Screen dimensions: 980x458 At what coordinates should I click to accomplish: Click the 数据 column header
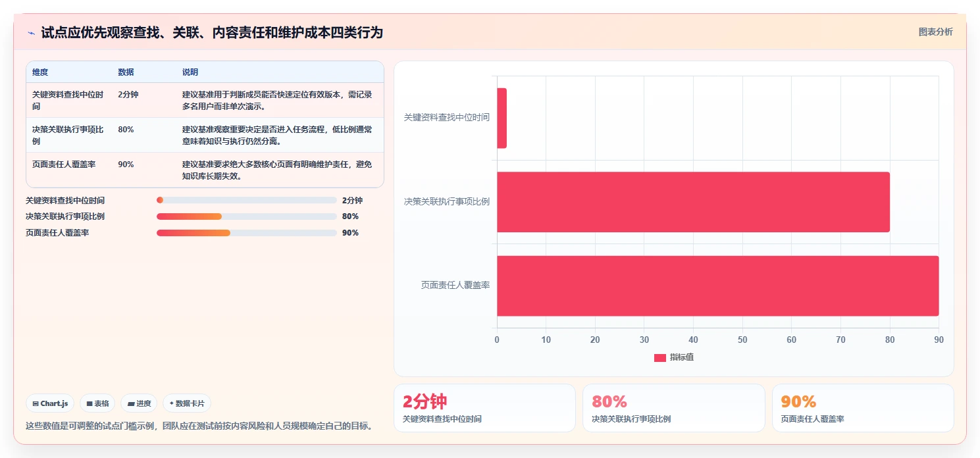tap(126, 72)
